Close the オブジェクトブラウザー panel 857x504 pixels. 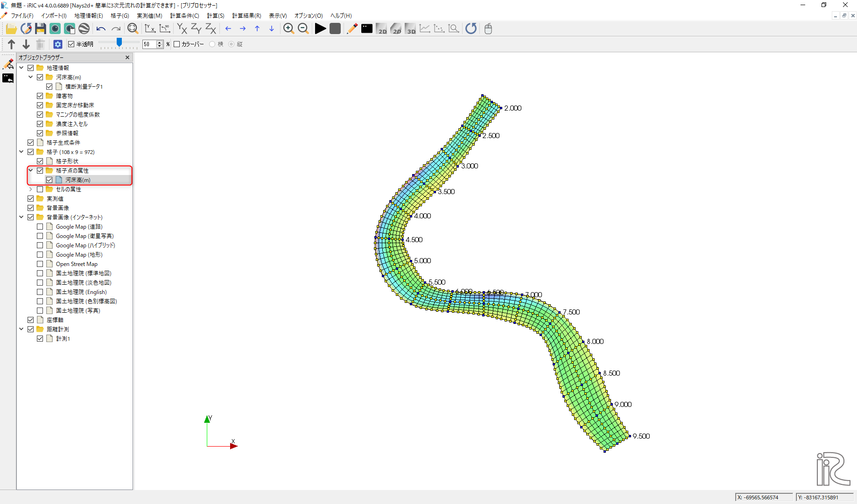[x=127, y=57]
